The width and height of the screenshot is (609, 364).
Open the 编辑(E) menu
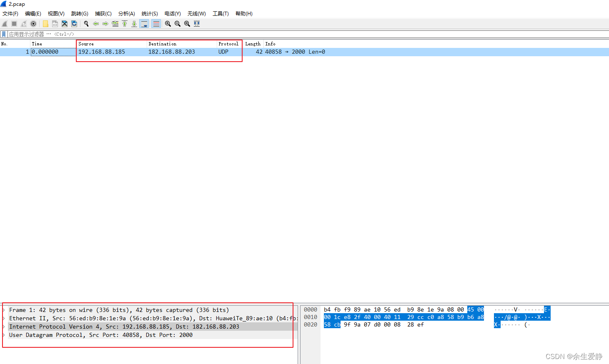(33, 14)
